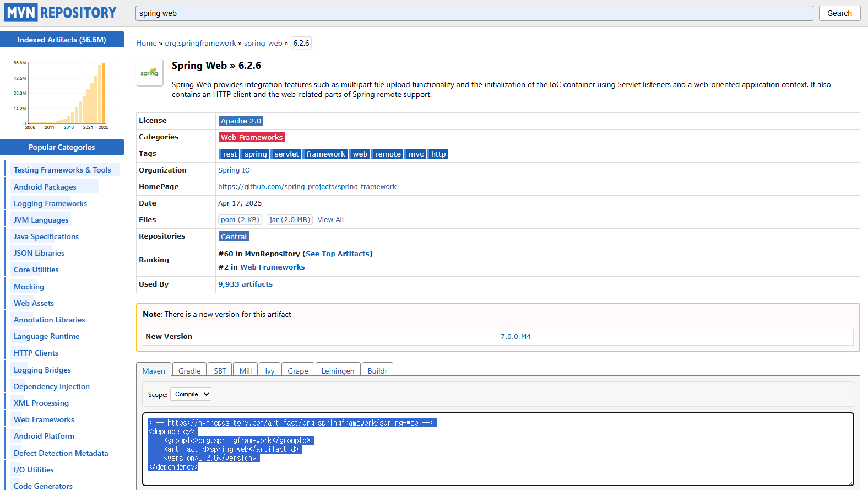The image size is (868, 490).
Task: Click the Maven dependency snippet text area
Action: point(498,449)
